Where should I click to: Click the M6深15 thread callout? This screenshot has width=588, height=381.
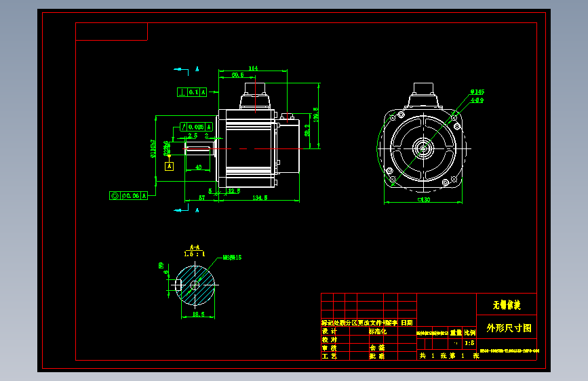click(x=232, y=257)
